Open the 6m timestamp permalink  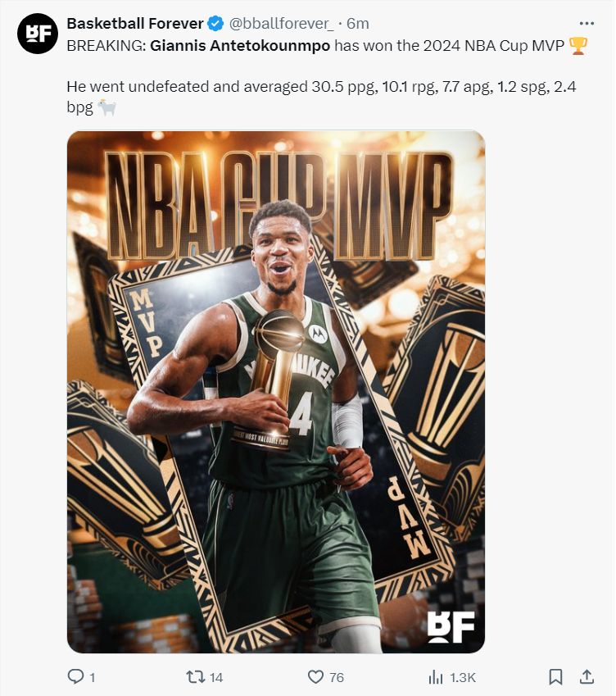[357, 23]
